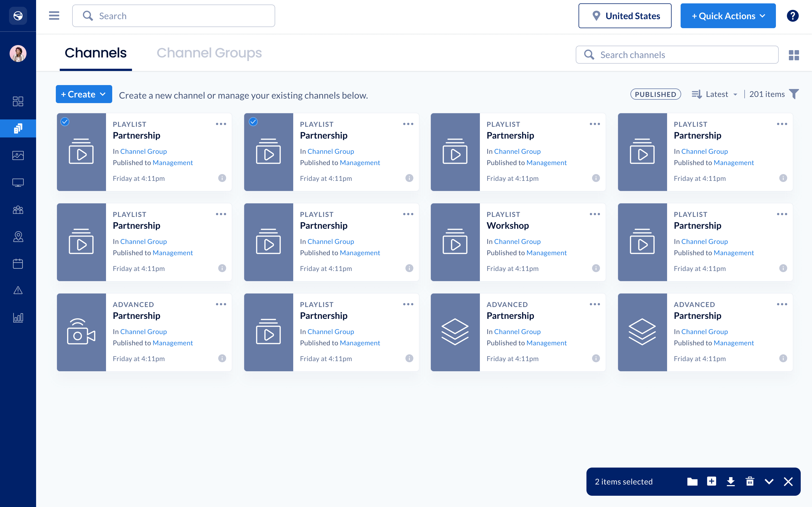
Task: Switch to grid view icon
Action: pos(794,55)
